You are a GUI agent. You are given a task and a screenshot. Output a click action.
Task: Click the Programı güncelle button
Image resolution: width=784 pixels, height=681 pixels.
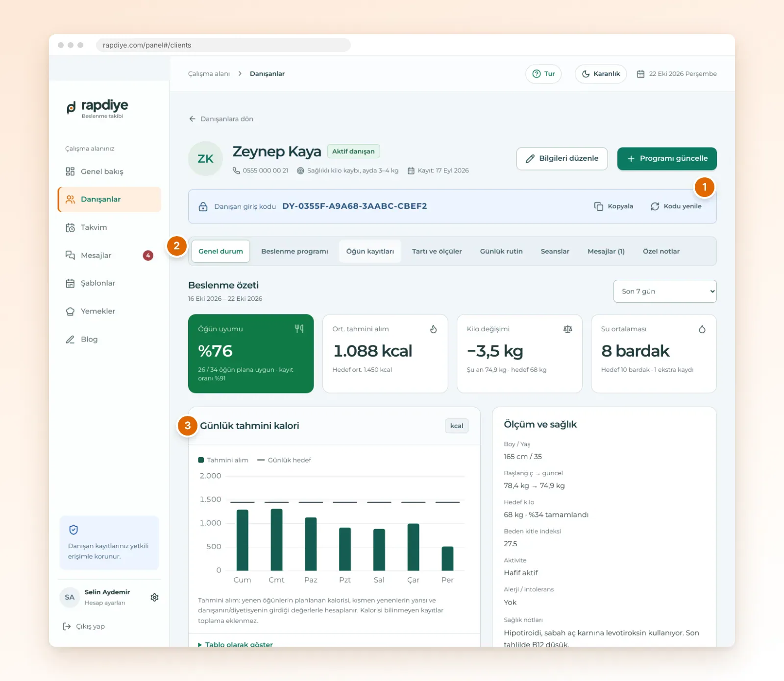point(667,159)
